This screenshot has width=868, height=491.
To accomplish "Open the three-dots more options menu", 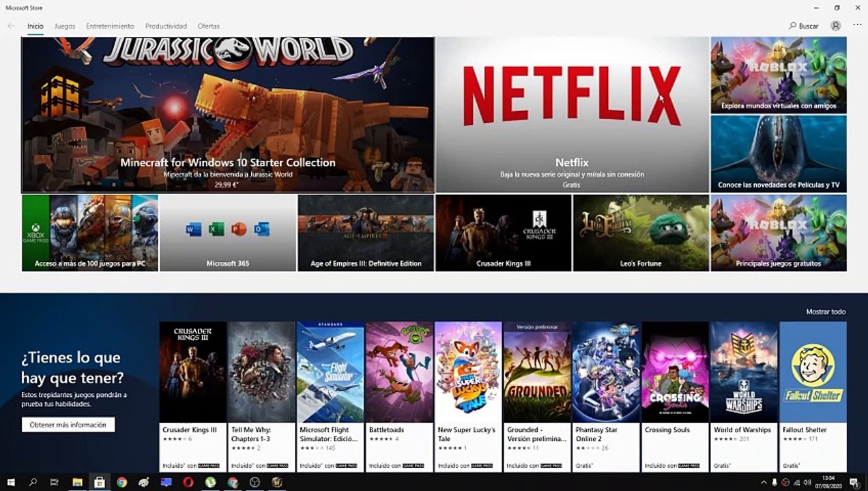I will click(857, 25).
